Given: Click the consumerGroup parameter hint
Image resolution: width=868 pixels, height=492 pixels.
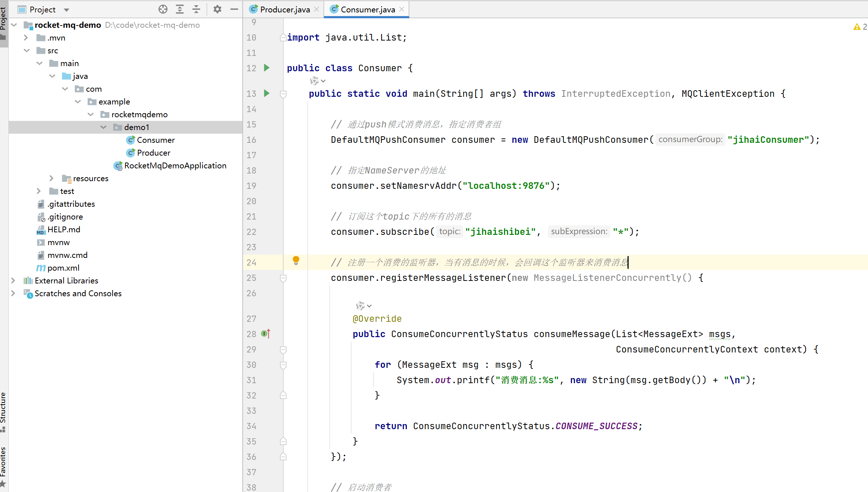Looking at the screenshot, I should [x=690, y=140].
